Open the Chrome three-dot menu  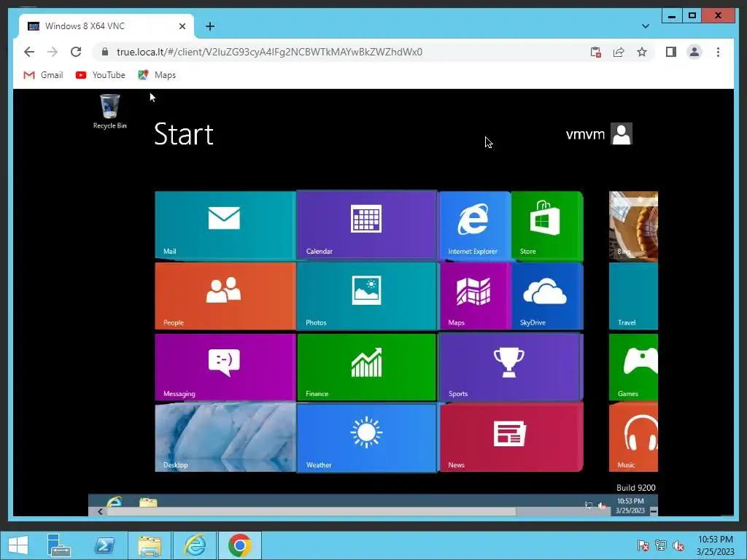click(718, 52)
